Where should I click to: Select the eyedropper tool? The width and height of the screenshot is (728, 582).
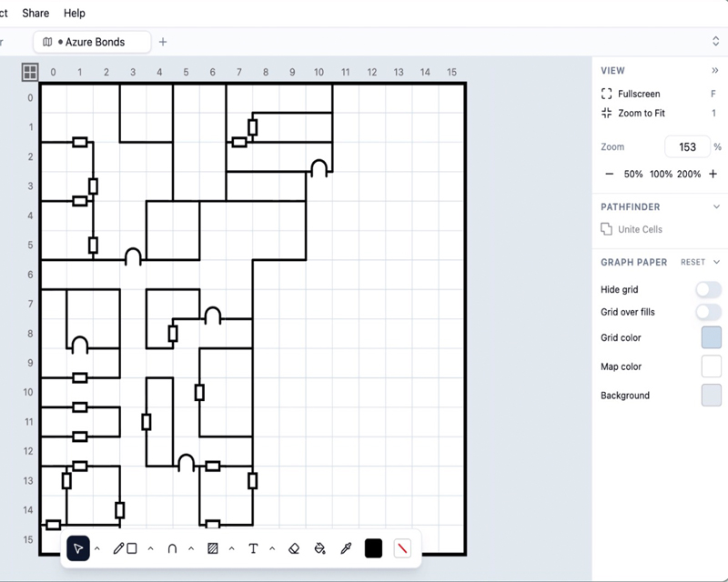pos(346,548)
